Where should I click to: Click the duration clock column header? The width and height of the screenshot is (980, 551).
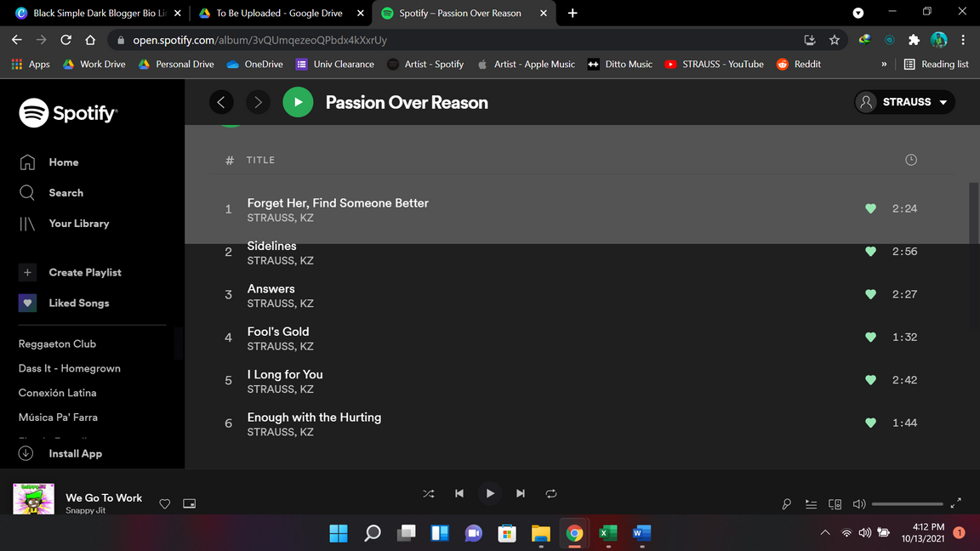[x=911, y=160]
